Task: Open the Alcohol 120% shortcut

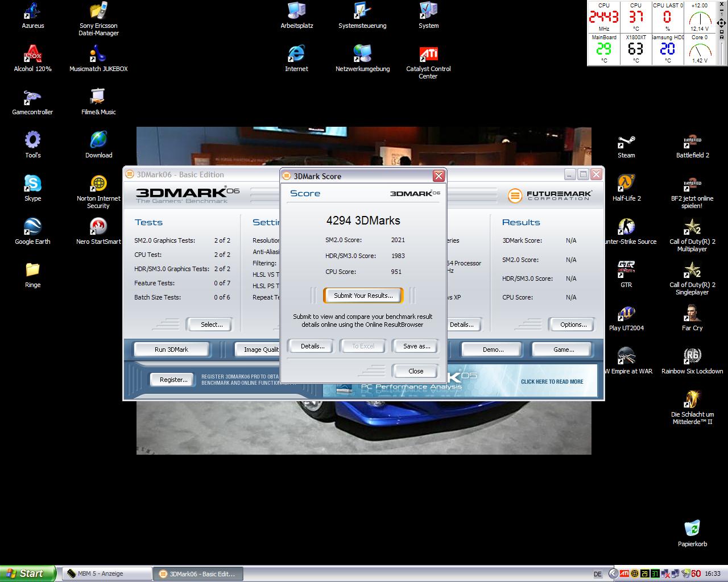Action: 32,59
